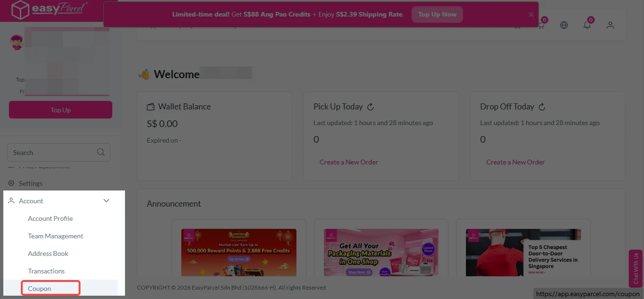The height and width of the screenshot is (299, 644).
Task: Refresh the Drop Off Today count
Action: point(542,107)
